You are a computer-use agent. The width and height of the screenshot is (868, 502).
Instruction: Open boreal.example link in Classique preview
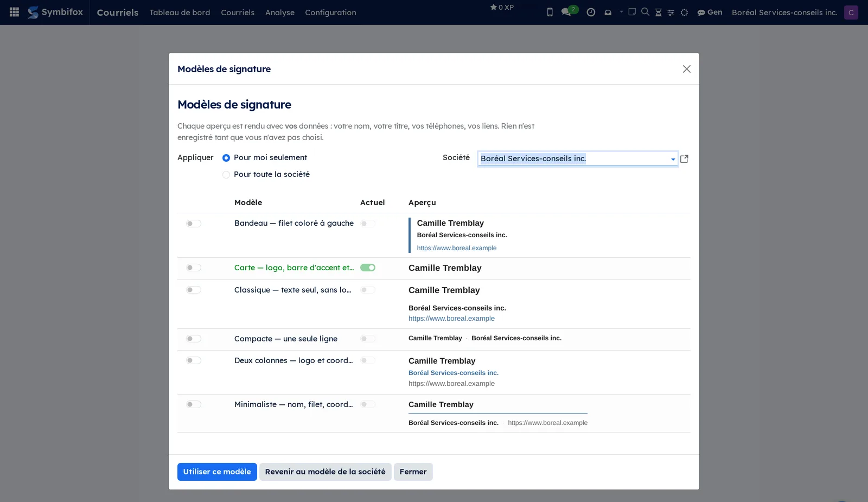451,319
